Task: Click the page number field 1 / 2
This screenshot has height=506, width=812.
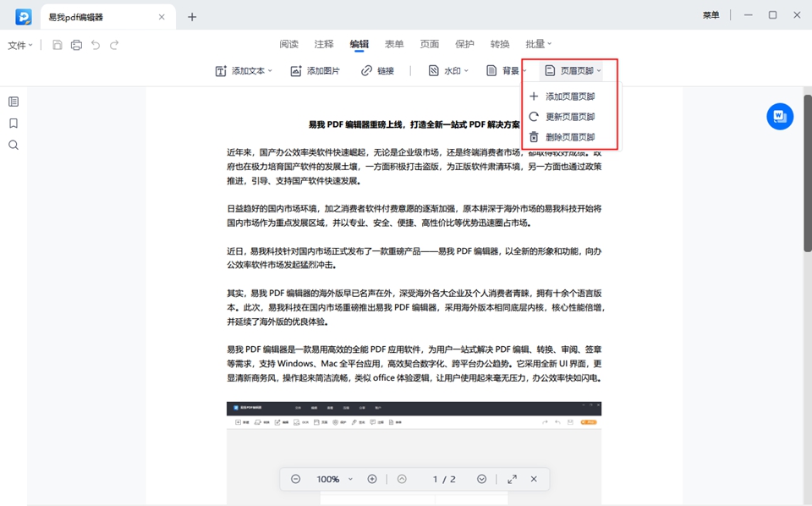Action: click(x=444, y=479)
